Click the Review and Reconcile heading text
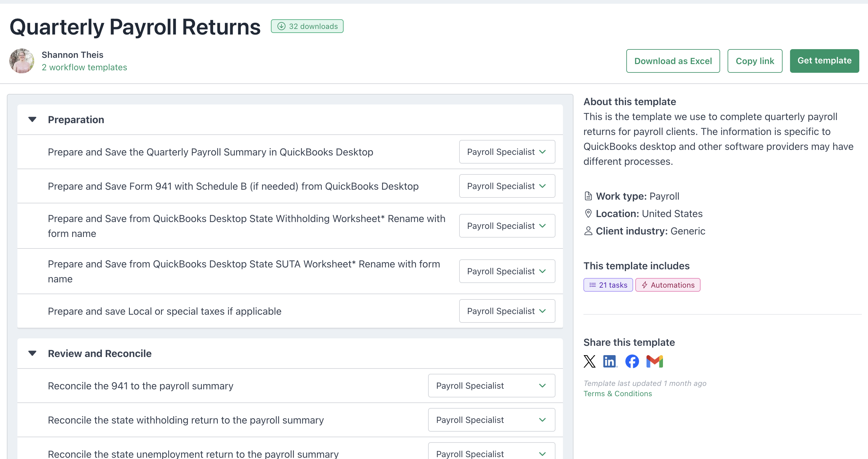 coord(100,354)
